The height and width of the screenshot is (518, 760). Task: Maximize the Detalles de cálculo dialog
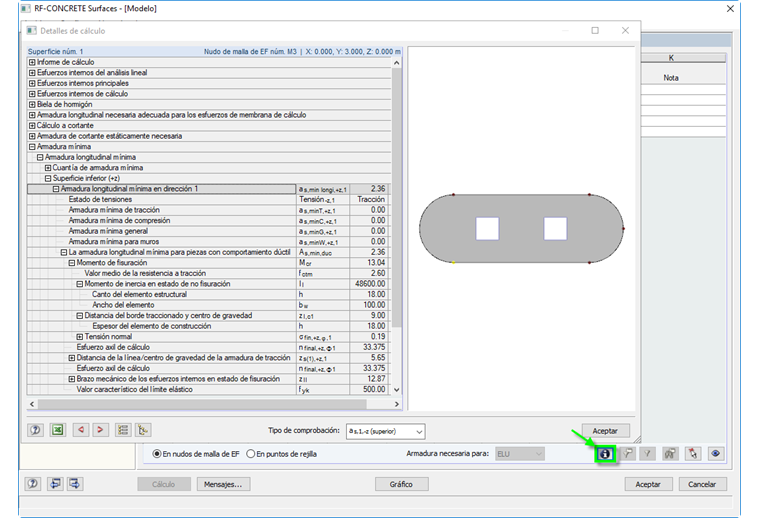coord(595,31)
